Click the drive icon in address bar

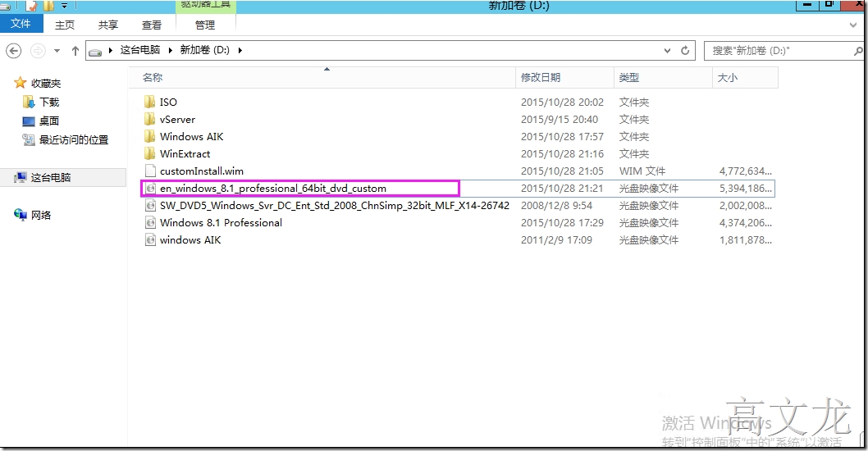[95, 52]
